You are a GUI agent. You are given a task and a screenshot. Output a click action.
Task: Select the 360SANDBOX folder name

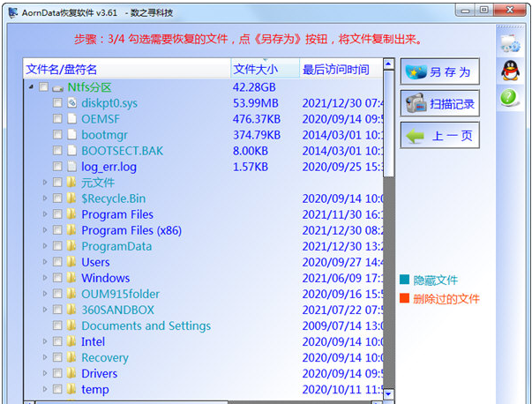point(117,310)
